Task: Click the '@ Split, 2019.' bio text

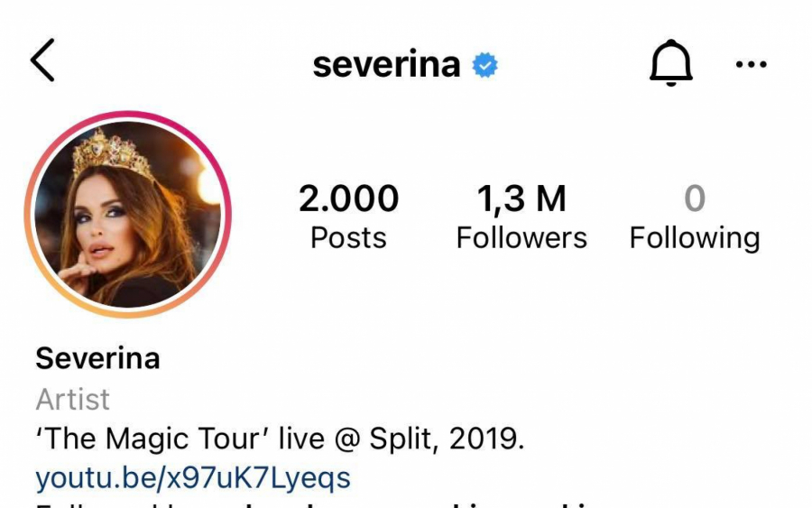Action: coord(429,439)
